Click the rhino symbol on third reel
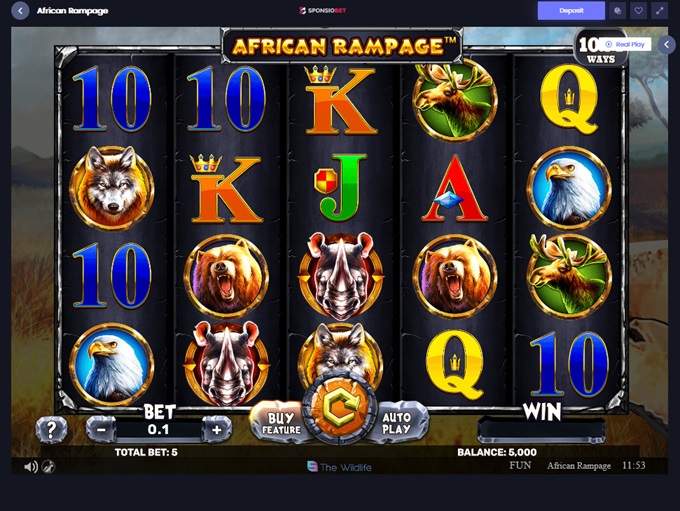Screen dimensions: 680x511 [340, 276]
